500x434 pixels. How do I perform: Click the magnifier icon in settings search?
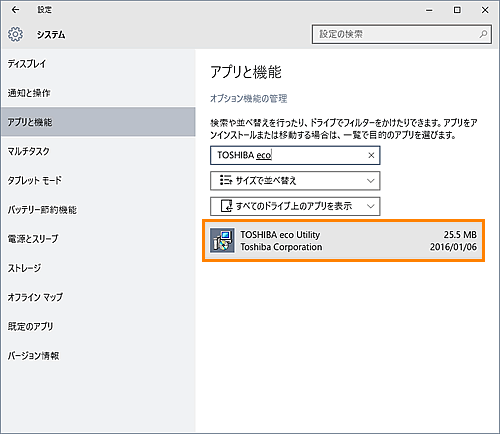tap(483, 34)
